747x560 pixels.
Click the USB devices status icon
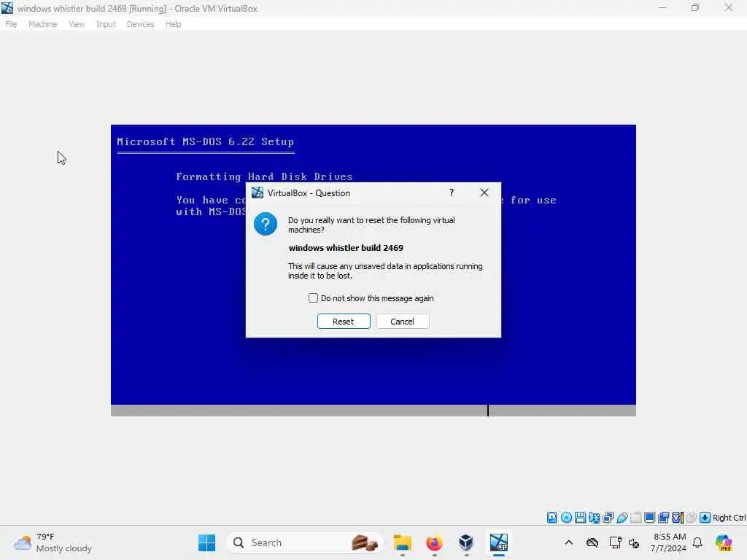(x=622, y=518)
